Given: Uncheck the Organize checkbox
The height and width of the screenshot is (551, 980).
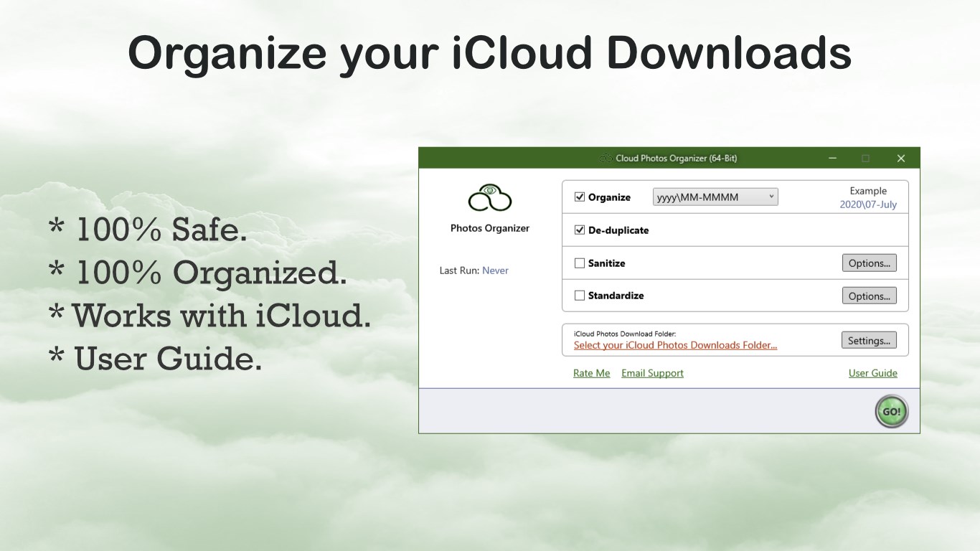Looking at the screenshot, I should [x=580, y=197].
